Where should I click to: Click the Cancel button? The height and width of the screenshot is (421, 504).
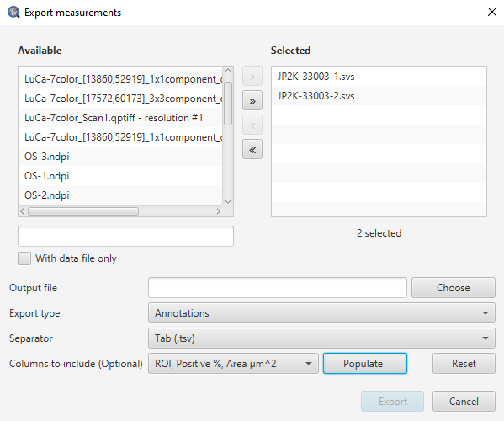(x=464, y=402)
